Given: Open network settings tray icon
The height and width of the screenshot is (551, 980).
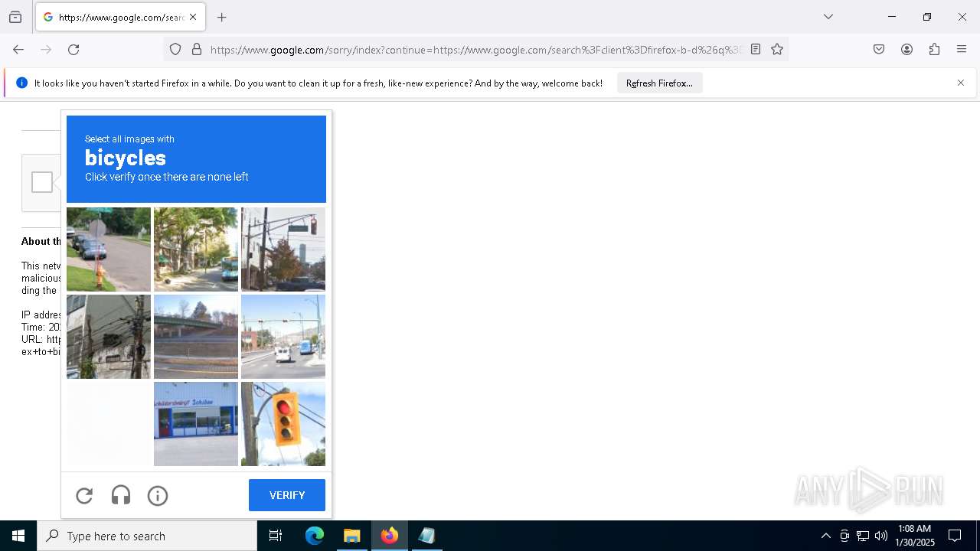Looking at the screenshot, I should coord(863,536).
